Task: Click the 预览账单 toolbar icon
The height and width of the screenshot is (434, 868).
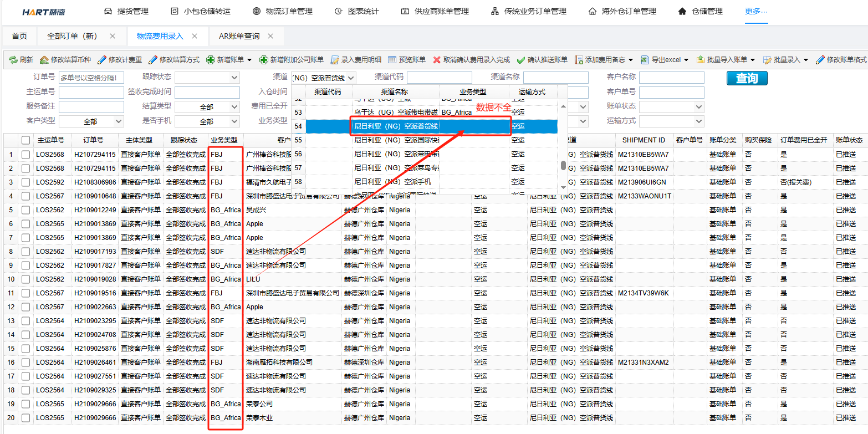Action: tap(392, 60)
